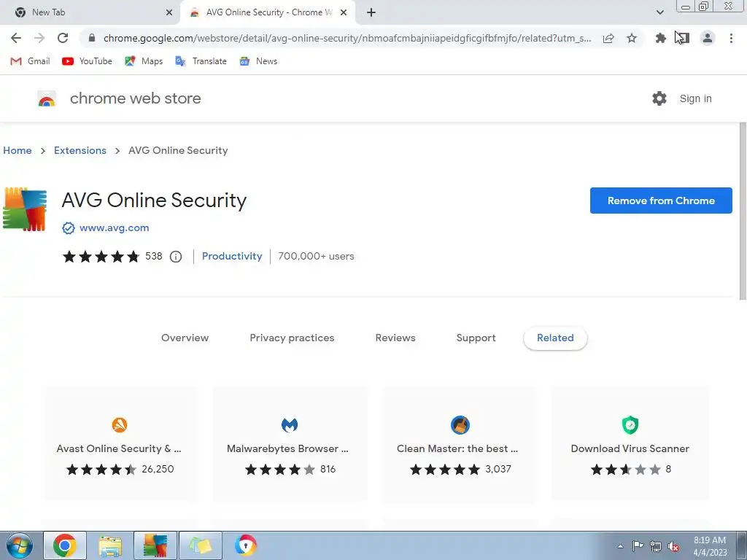Open the tab search dropdown arrow

coord(659,12)
